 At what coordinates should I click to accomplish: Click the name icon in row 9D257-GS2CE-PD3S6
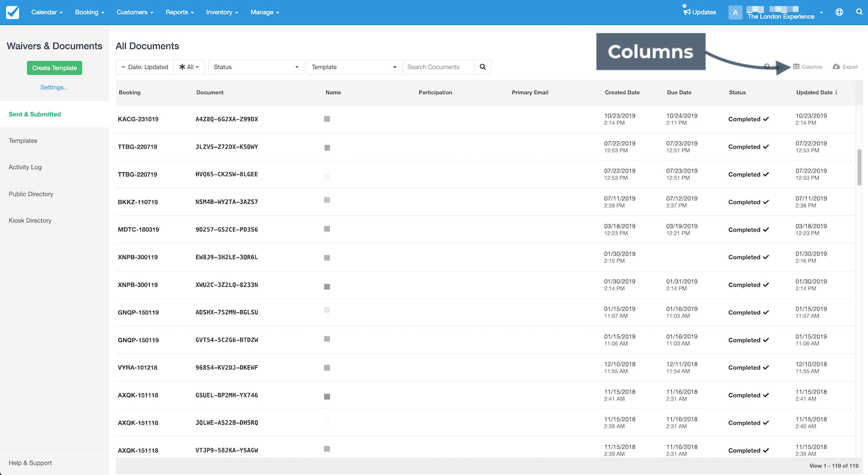pyautogui.click(x=327, y=229)
